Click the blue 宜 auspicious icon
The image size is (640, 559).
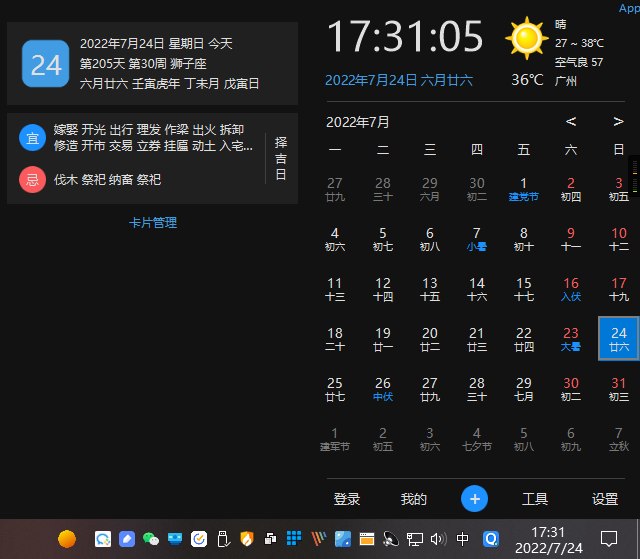point(32,138)
